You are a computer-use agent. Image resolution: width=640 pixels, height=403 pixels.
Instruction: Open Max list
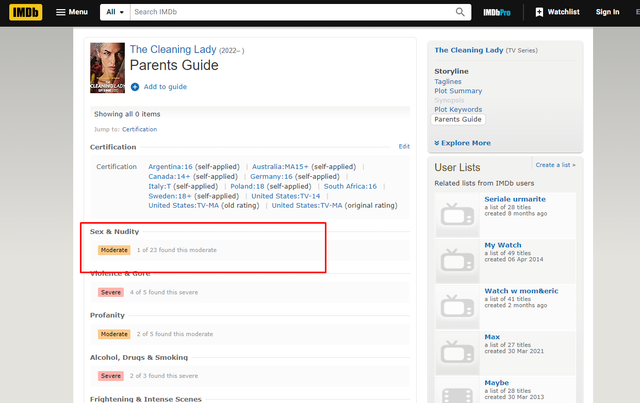(x=492, y=337)
